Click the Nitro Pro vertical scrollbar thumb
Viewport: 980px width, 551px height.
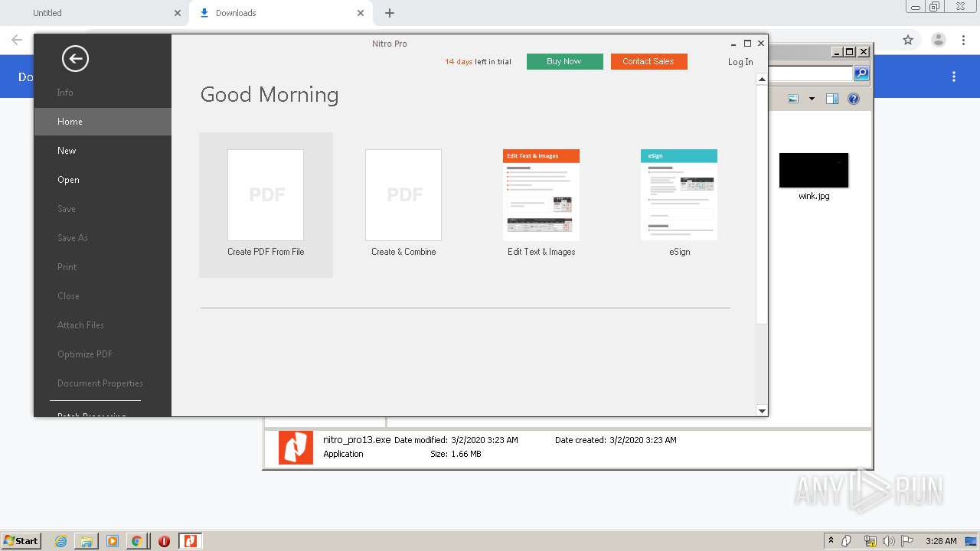click(762, 204)
